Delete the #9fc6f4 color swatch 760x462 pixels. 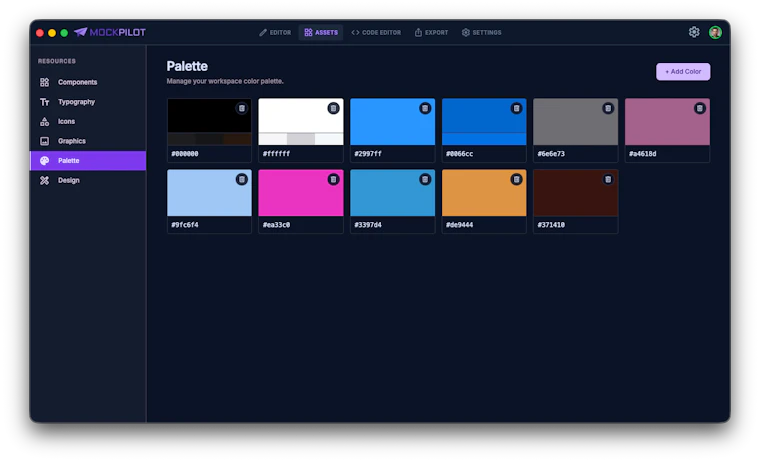tap(241, 179)
